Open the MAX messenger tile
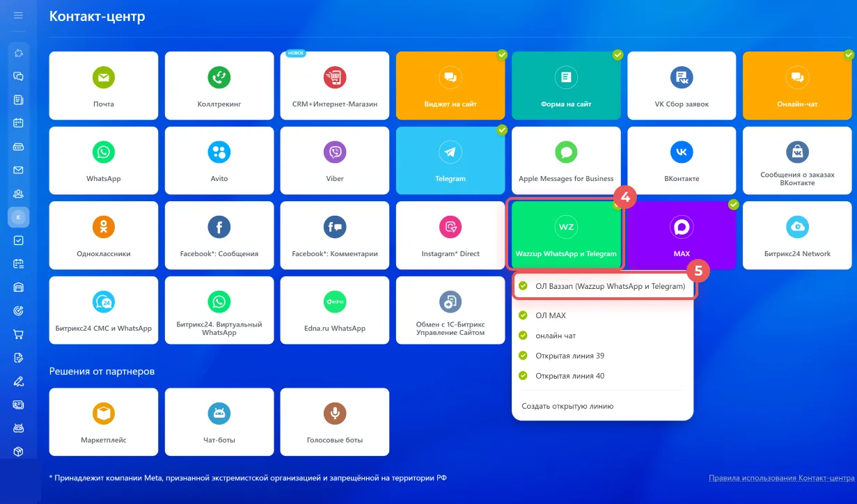 [x=682, y=235]
